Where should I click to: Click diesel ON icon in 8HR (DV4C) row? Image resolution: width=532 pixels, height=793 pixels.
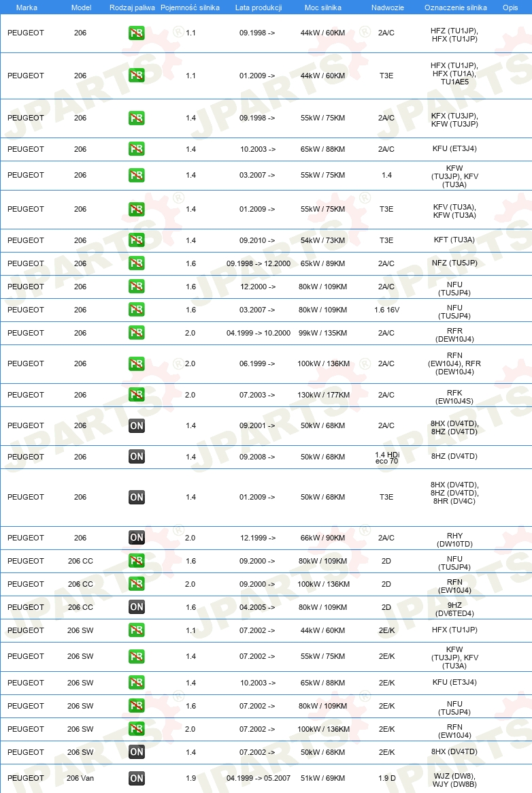(137, 498)
